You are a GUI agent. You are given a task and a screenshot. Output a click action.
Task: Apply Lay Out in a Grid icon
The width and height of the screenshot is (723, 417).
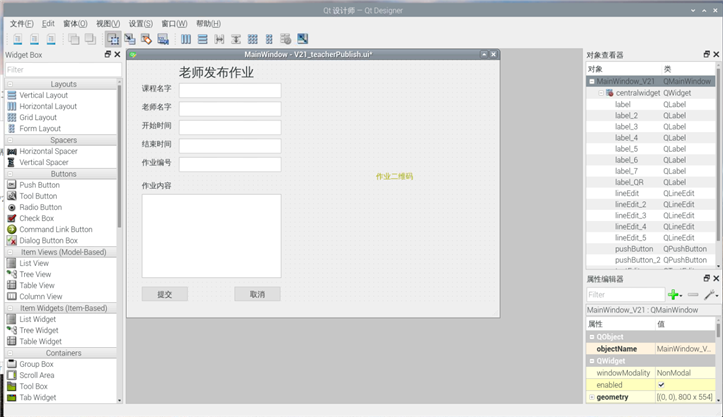point(253,39)
